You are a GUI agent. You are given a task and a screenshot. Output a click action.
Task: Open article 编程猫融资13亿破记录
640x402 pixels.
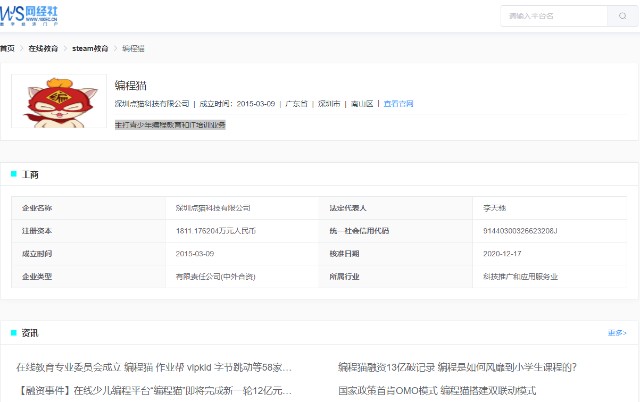pyautogui.click(x=457, y=367)
